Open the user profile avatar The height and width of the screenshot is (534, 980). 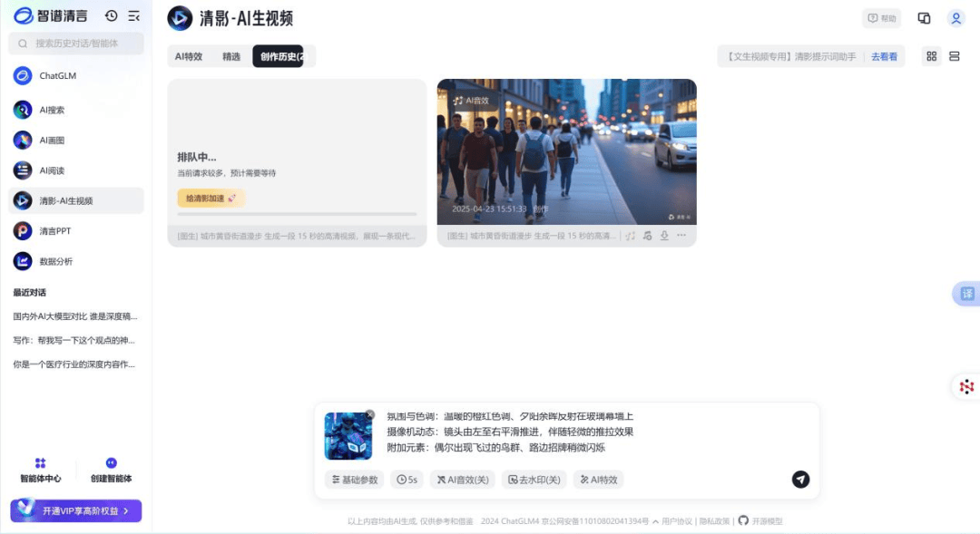pos(955,18)
